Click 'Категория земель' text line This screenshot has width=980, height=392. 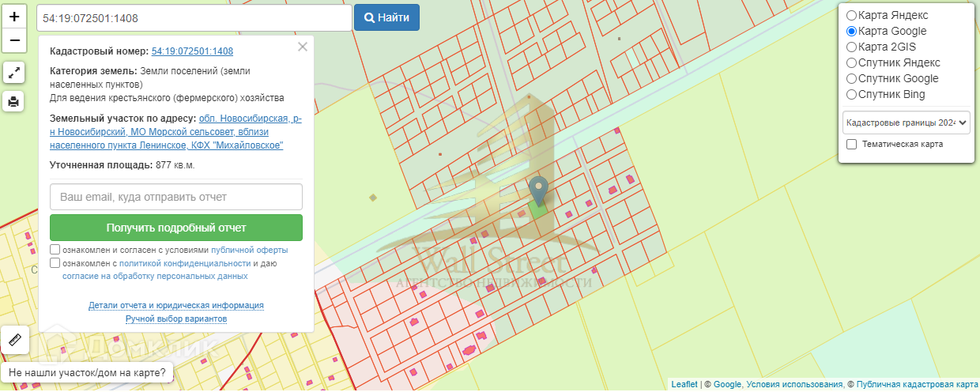coord(150,77)
